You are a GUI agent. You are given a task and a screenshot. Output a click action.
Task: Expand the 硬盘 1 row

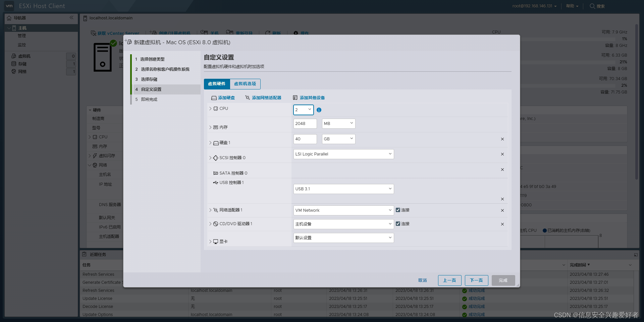[x=210, y=143]
